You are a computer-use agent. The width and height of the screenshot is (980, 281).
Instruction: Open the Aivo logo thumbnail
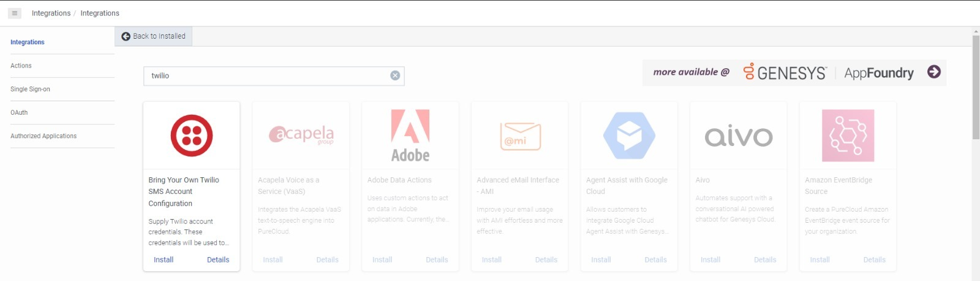(x=739, y=136)
